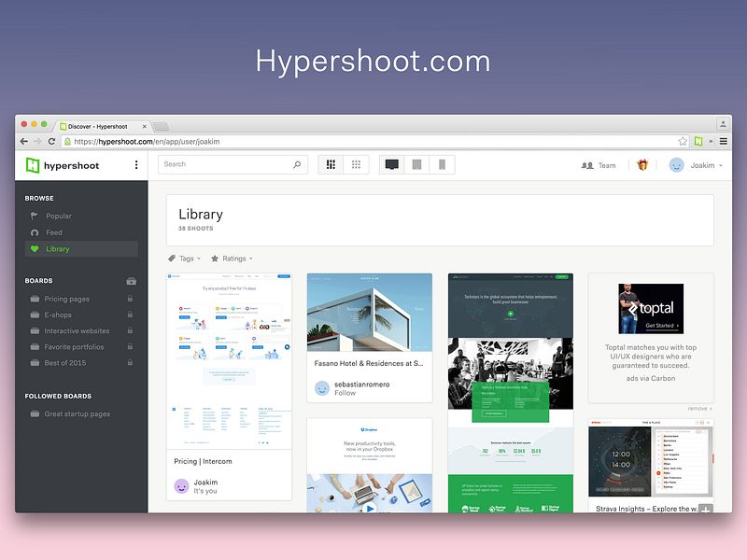747x560 pixels.
Task: Click lock icon on Interactive websites board
Action: (x=130, y=330)
